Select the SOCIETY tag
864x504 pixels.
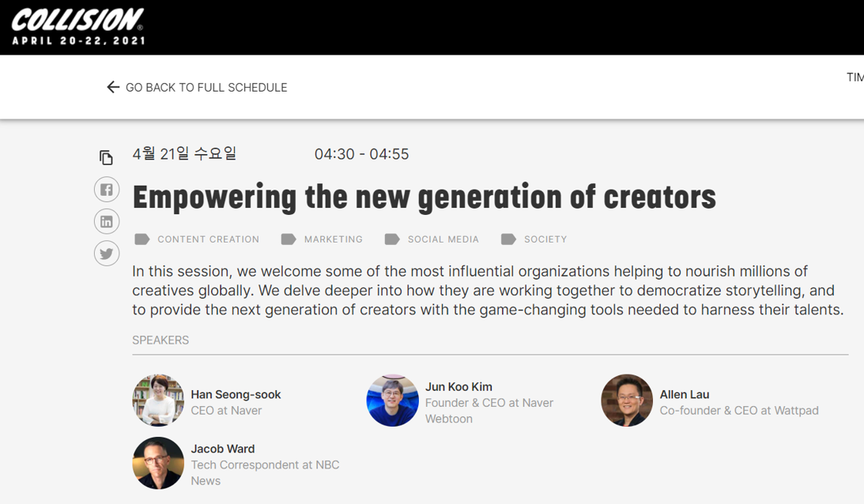545,239
